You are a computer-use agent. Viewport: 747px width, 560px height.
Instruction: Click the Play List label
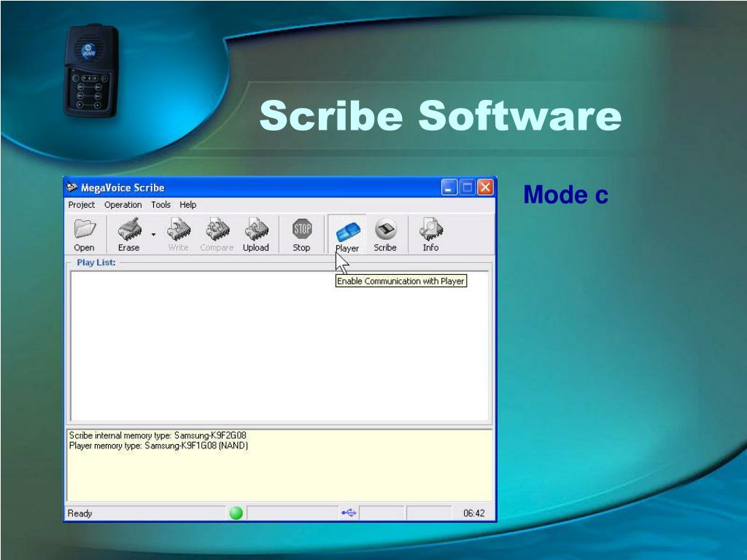(x=96, y=262)
